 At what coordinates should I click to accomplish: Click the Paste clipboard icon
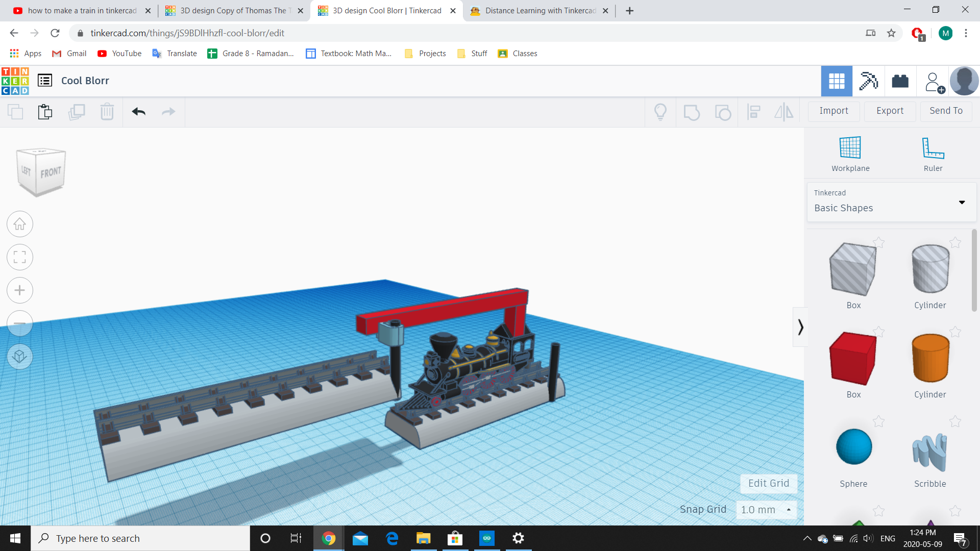click(x=45, y=112)
